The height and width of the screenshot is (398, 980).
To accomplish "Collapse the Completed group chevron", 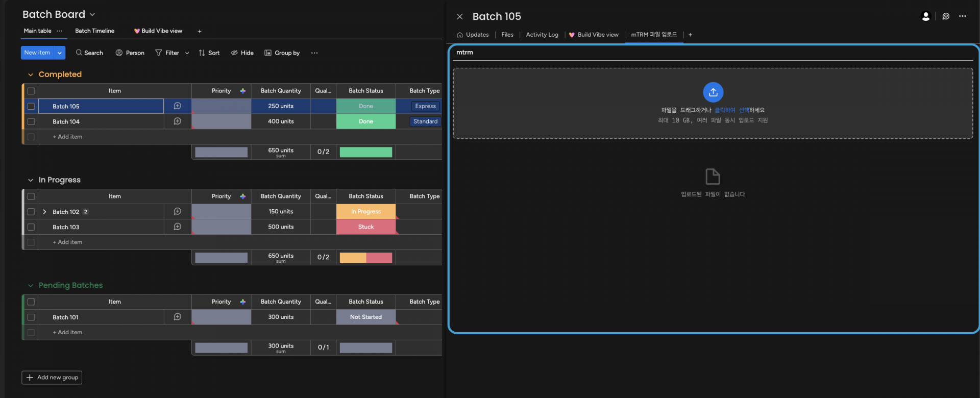I will [x=31, y=74].
